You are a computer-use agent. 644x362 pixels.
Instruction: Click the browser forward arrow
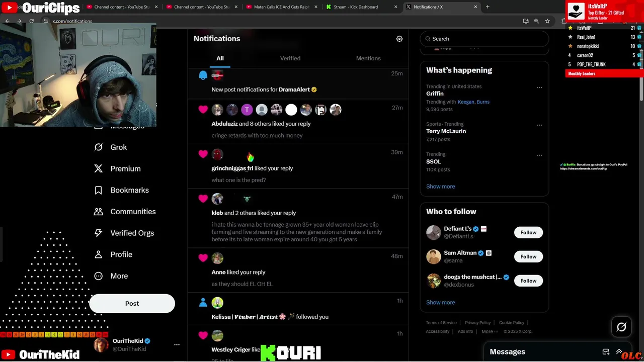19,21
